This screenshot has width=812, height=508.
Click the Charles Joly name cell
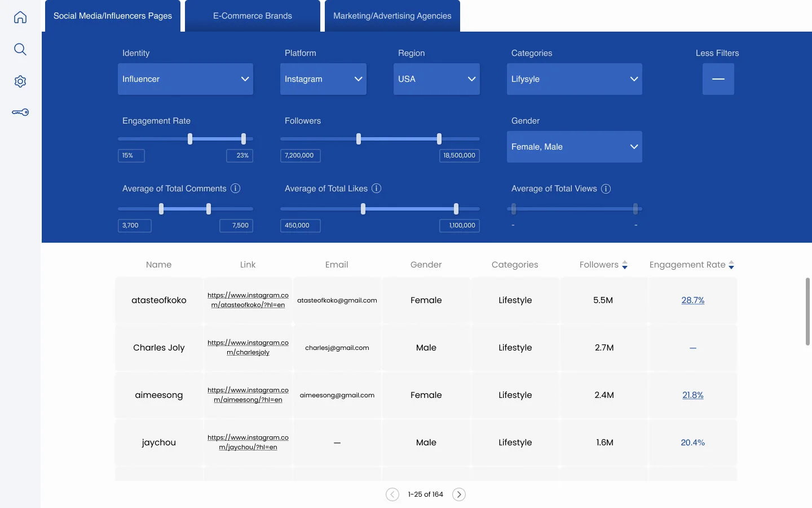coord(159,348)
